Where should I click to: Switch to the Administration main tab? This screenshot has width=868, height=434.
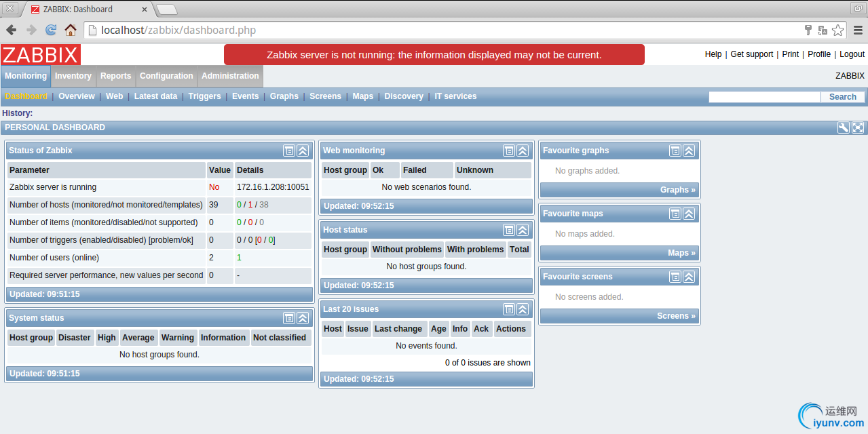[x=230, y=76]
